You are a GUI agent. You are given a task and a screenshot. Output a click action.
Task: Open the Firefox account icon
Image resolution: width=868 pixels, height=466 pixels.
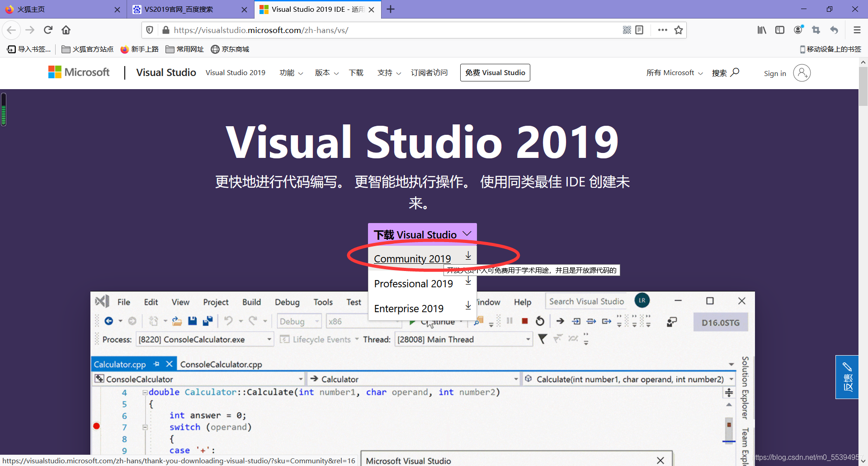pyautogui.click(x=798, y=30)
